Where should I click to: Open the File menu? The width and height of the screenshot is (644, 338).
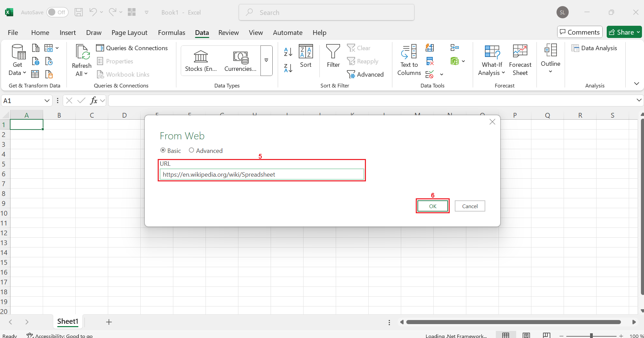[13, 33]
